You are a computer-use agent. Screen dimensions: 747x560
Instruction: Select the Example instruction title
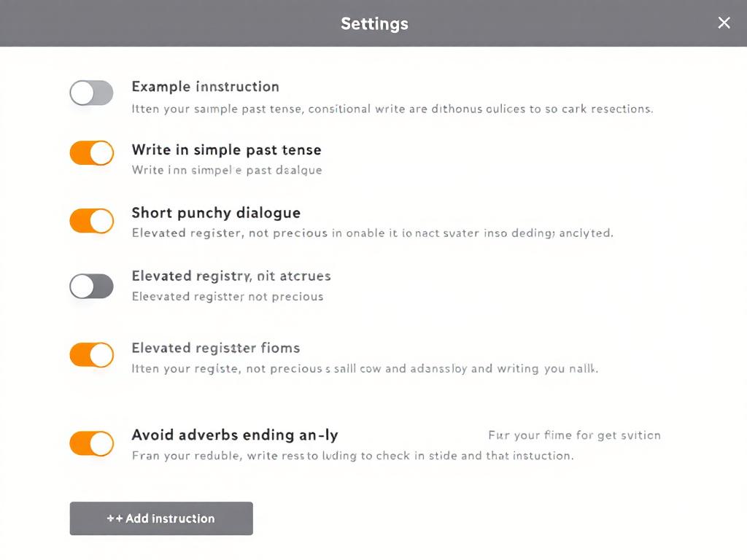pos(205,87)
